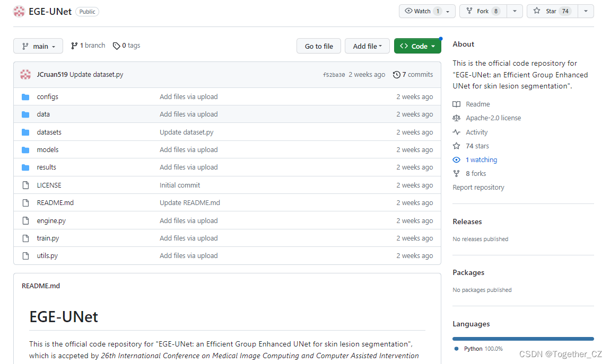Click the branch icon beside 1 branch
The image size is (610, 364).
[x=74, y=46]
